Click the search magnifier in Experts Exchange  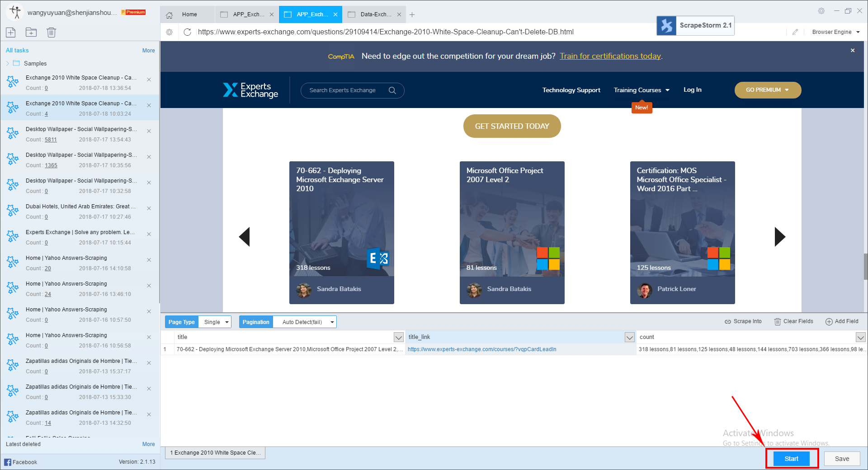pyautogui.click(x=392, y=90)
